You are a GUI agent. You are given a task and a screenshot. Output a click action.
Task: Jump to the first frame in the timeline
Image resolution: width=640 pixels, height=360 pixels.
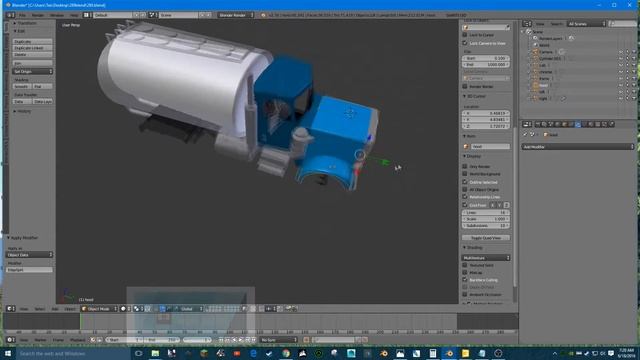[221, 340]
